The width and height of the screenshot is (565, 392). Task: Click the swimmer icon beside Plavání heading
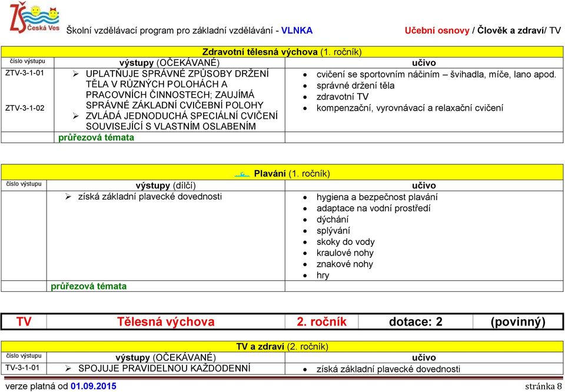click(242, 174)
